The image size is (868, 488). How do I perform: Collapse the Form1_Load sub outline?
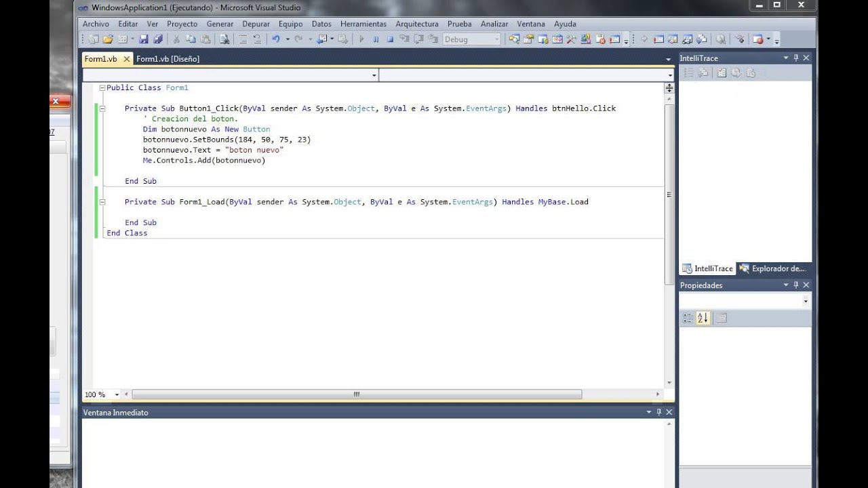(102, 202)
